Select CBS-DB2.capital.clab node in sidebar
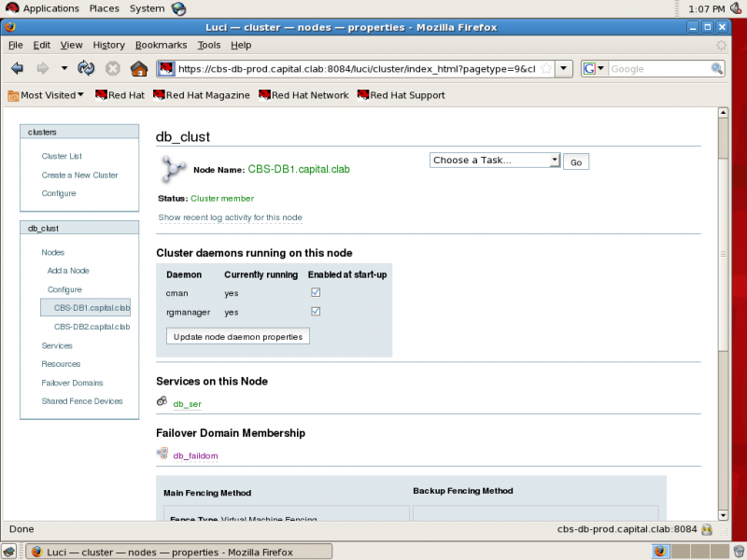This screenshot has width=747, height=560. coord(92,327)
